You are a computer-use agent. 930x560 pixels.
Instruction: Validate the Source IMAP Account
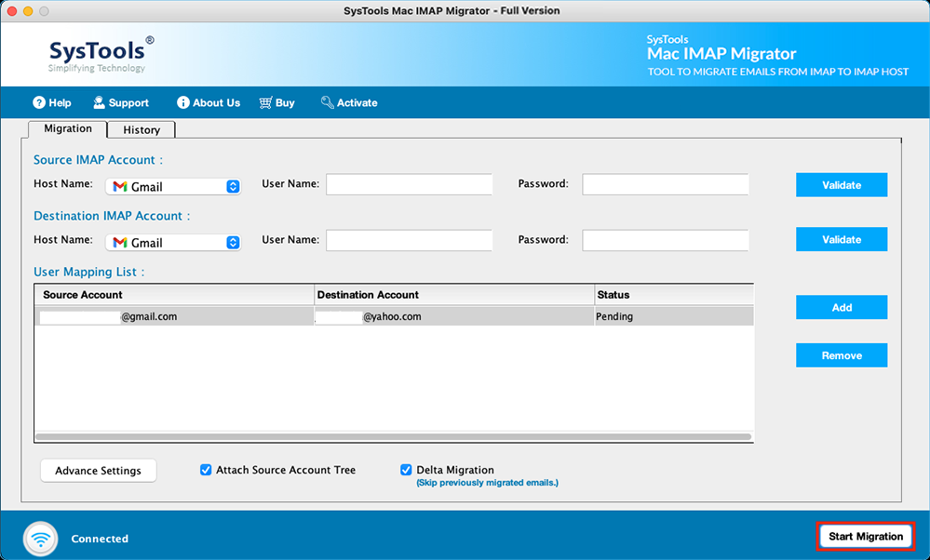point(842,185)
